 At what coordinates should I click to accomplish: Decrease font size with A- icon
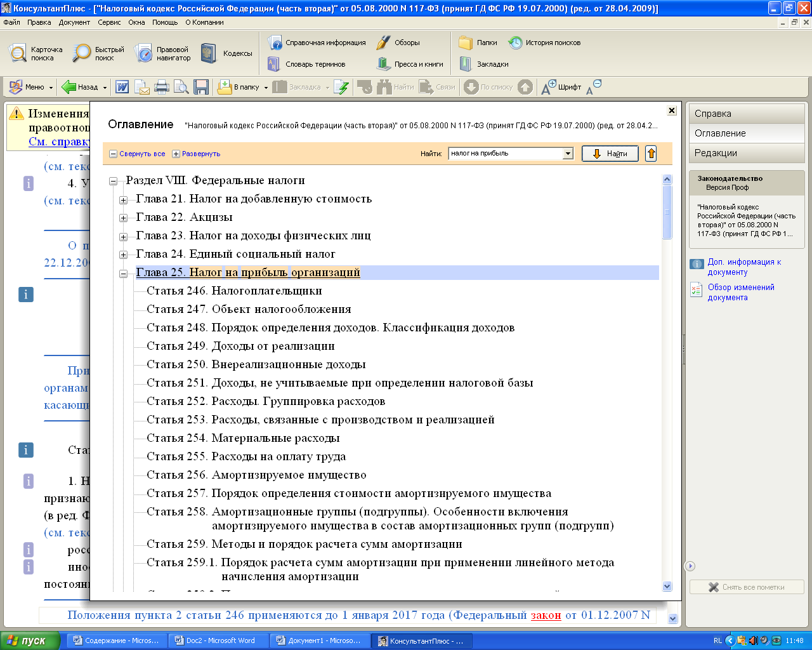click(594, 87)
